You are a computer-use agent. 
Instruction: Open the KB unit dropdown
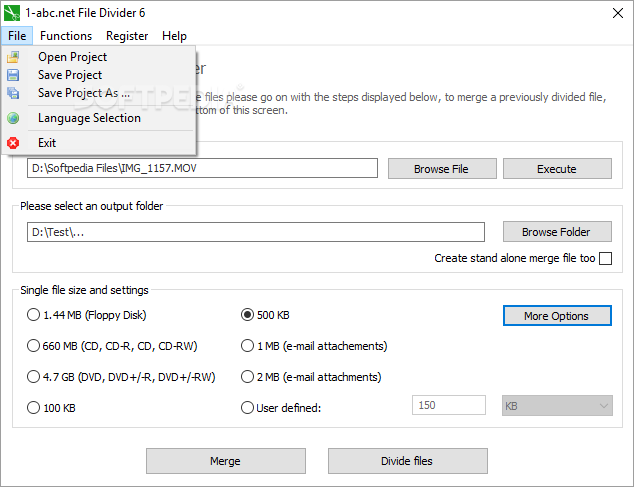(557, 406)
